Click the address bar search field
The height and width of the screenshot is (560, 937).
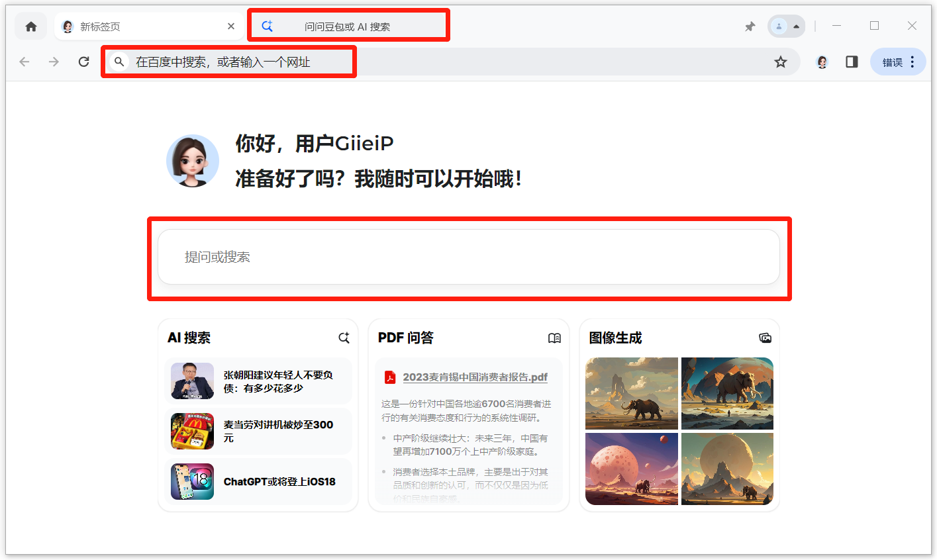[451, 62]
